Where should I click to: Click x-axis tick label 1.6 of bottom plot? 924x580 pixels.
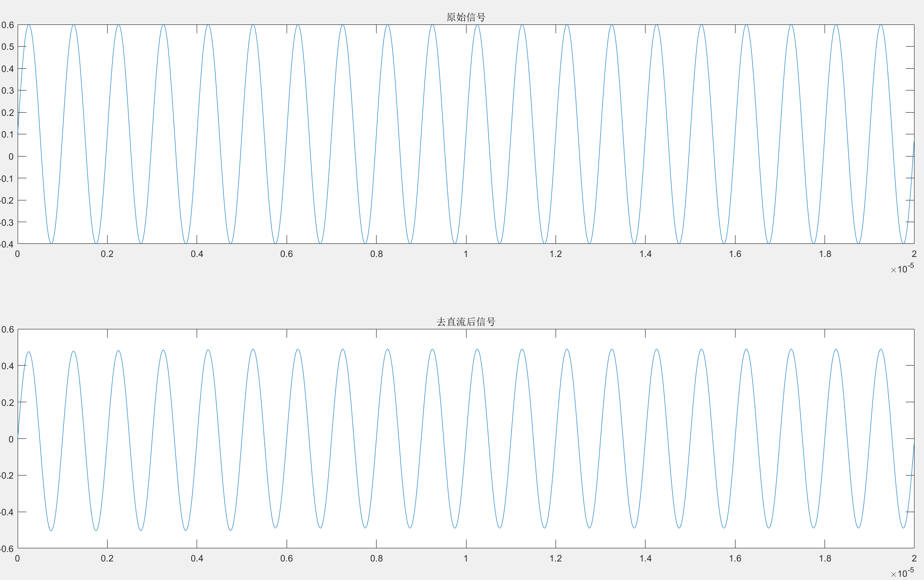(735, 558)
